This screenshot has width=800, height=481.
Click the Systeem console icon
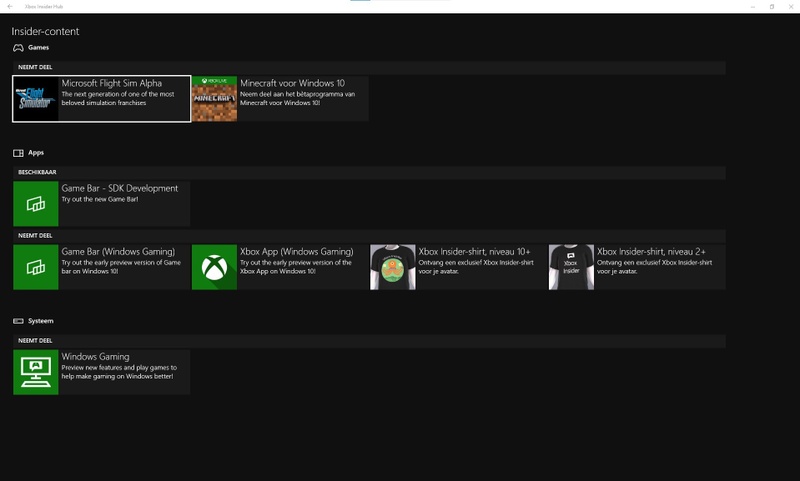[x=18, y=321]
